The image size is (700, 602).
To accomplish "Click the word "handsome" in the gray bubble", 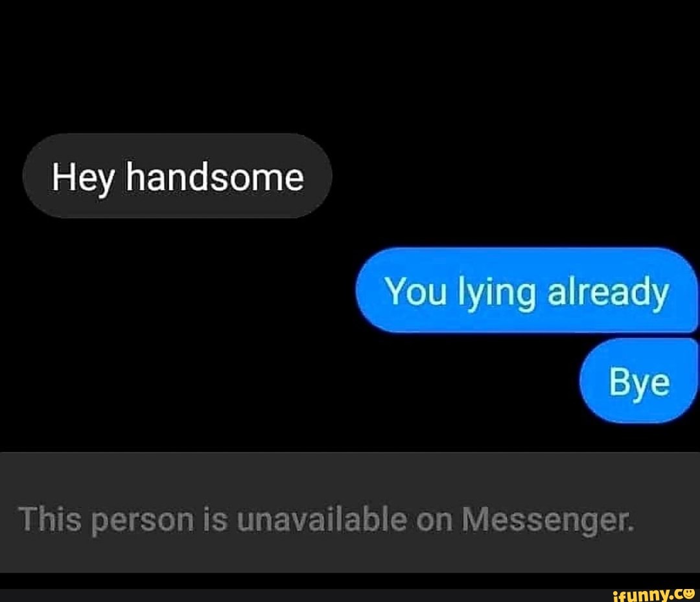I will [215, 177].
